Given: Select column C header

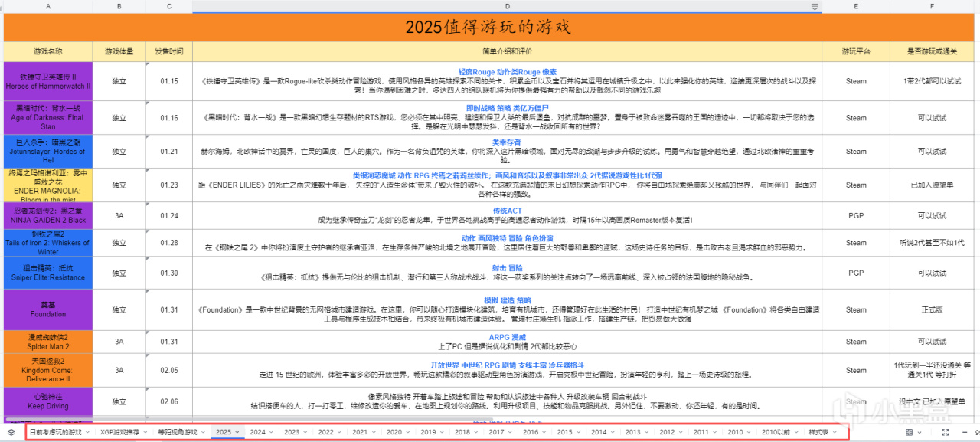Looking at the screenshot, I should 168,6.
